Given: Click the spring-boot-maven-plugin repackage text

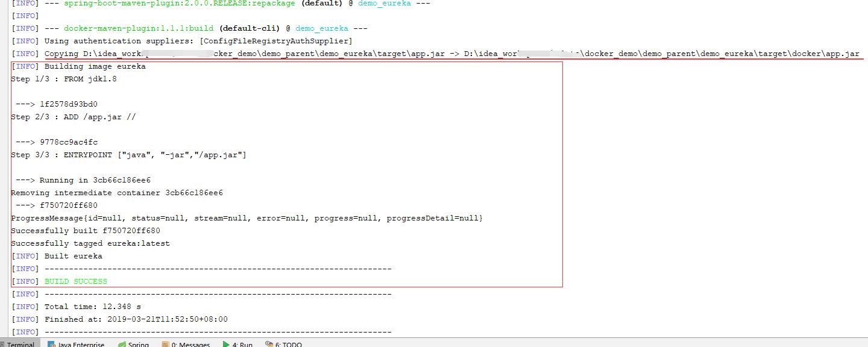Looking at the screenshot, I should tap(179, 3).
